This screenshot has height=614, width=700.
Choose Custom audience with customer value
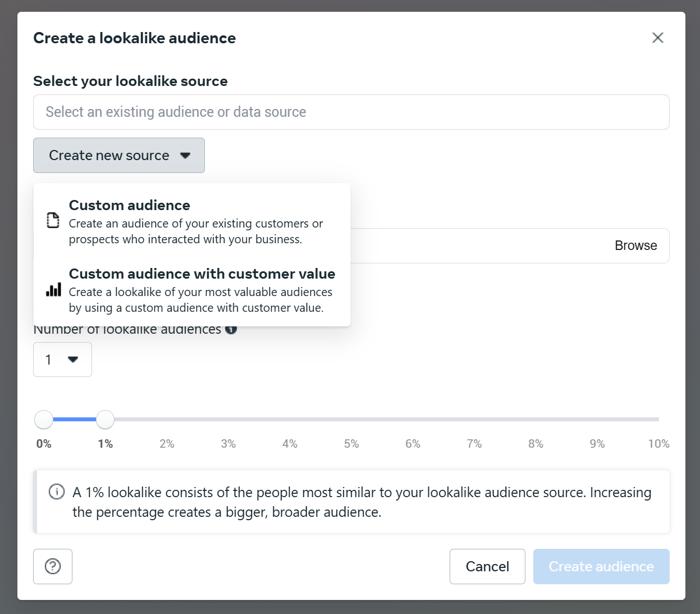[x=192, y=290]
